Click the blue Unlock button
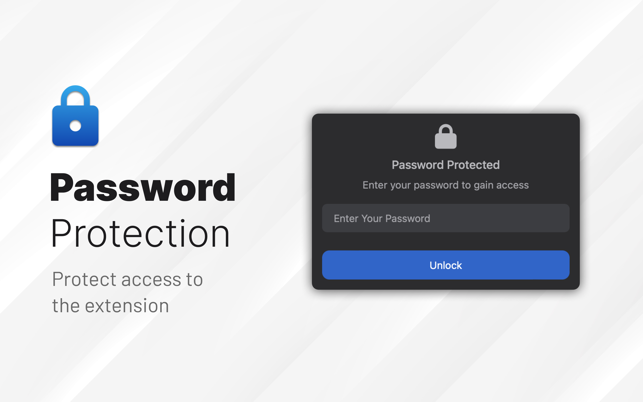Viewport: 643px width, 402px height. (446, 265)
